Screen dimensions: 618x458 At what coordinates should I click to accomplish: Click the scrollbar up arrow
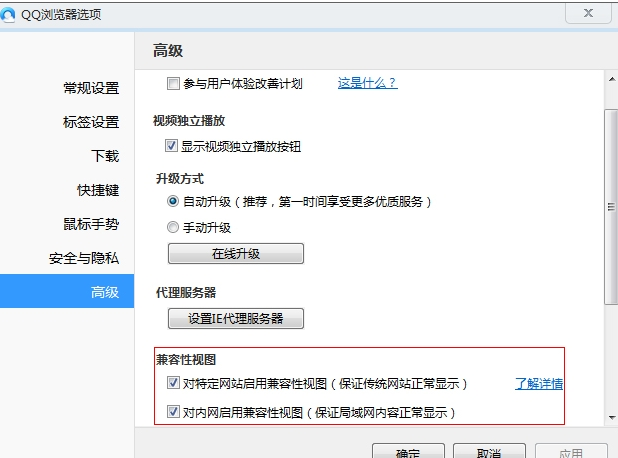click(x=611, y=80)
